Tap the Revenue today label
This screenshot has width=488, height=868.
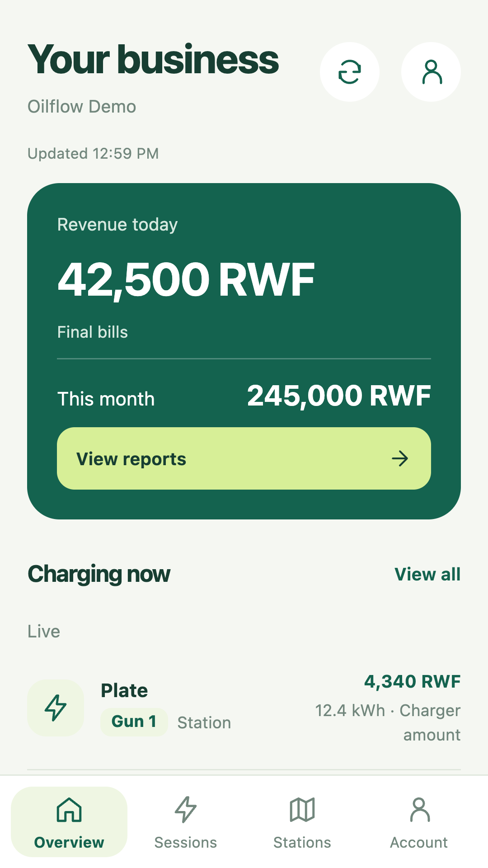[x=117, y=225]
